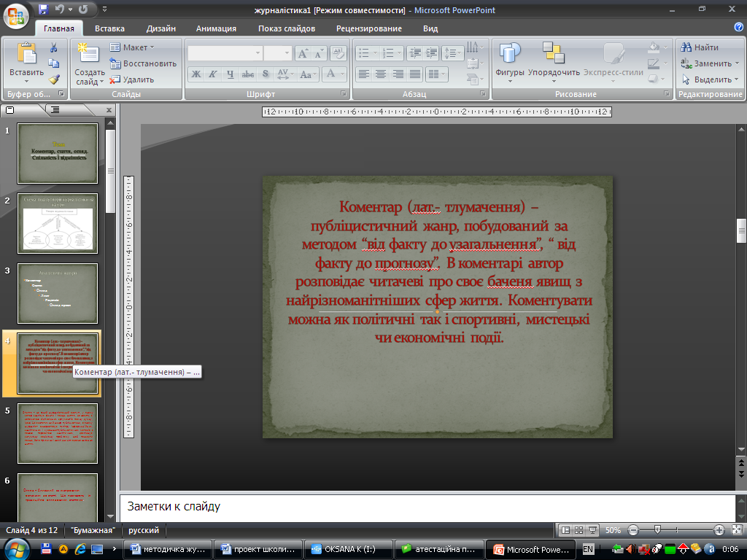Open the Shapes (Фигуры) gallery
This screenshot has height=560, width=747.
509,54
